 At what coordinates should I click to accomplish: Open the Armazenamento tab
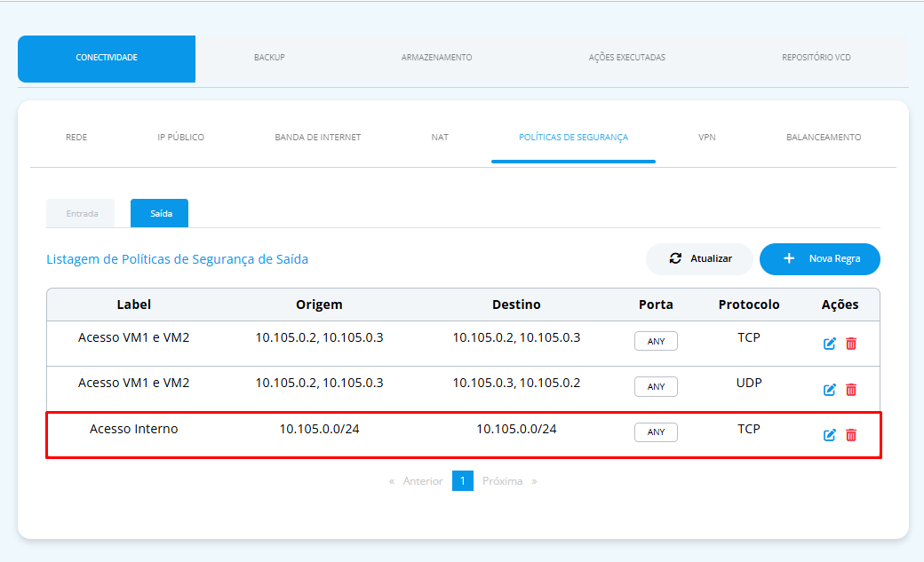click(436, 58)
